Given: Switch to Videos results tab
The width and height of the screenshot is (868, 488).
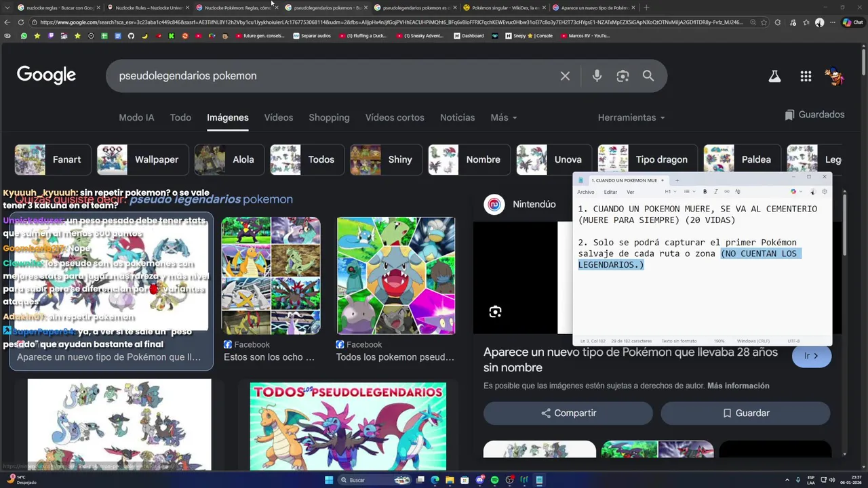Looking at the screenshot, I should pos(279,117).
